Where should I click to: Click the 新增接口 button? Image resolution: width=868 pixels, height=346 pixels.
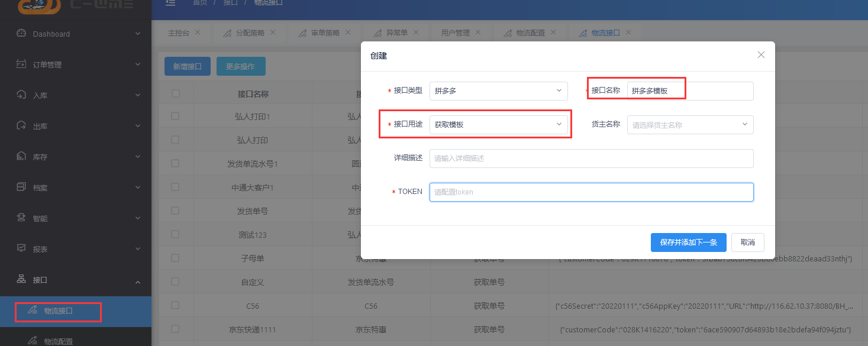tap(188, 67)
